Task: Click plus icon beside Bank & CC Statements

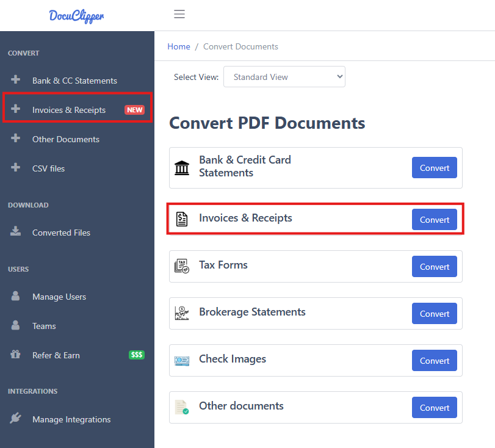Action: coord(15,79)
